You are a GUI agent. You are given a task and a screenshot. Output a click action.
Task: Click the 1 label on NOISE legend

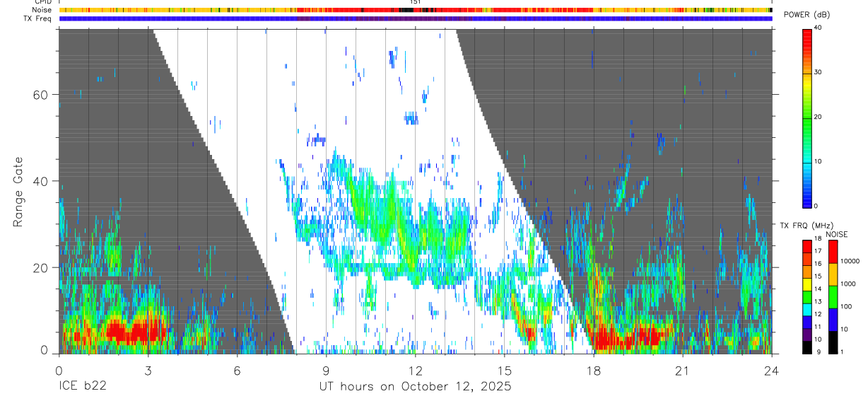pos(842,352)
